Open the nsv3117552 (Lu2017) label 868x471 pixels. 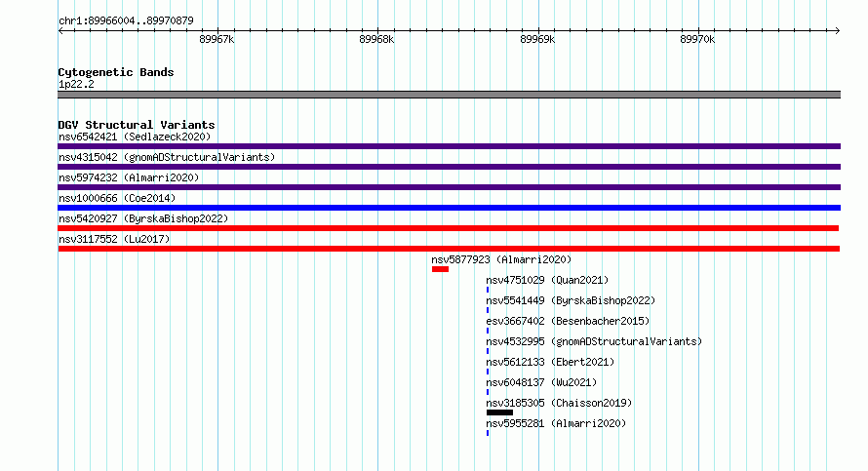(114, 239)
